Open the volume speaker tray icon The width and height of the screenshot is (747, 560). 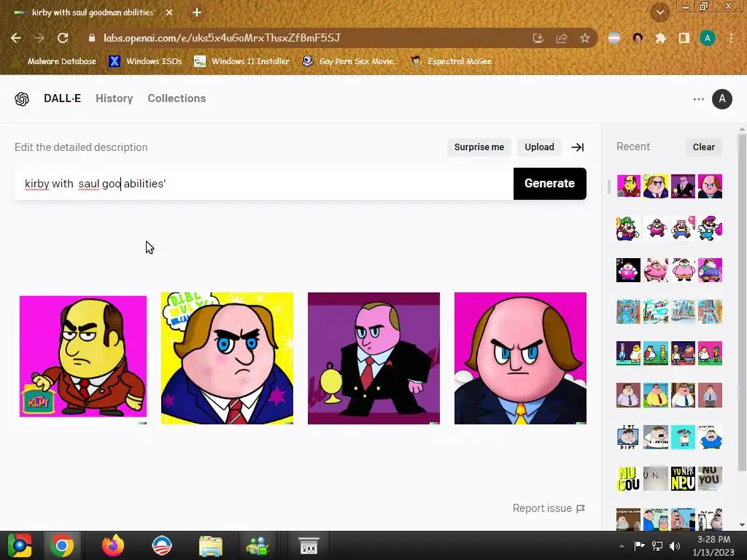coord(675,545)
